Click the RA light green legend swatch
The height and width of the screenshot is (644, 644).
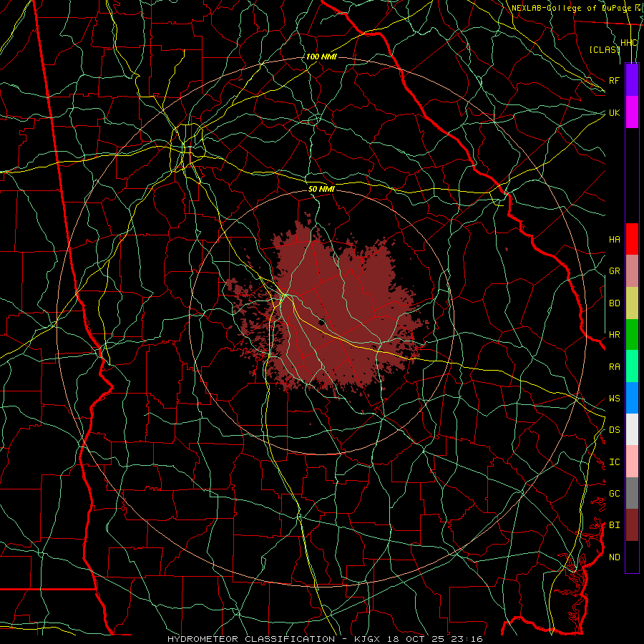(632, 366)
